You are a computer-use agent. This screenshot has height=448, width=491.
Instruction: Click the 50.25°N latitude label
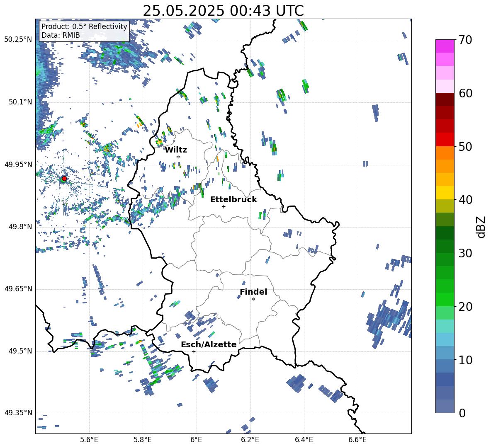click(x=18, y=40)
